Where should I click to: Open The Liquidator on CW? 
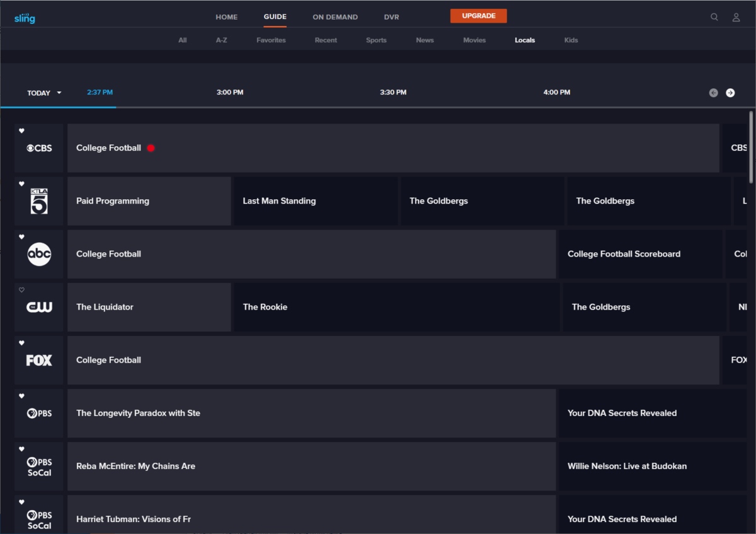[149, 307]
